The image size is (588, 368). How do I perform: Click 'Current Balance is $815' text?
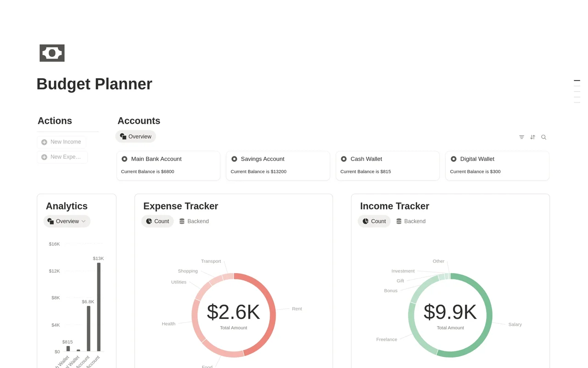[x=366, y=172]
